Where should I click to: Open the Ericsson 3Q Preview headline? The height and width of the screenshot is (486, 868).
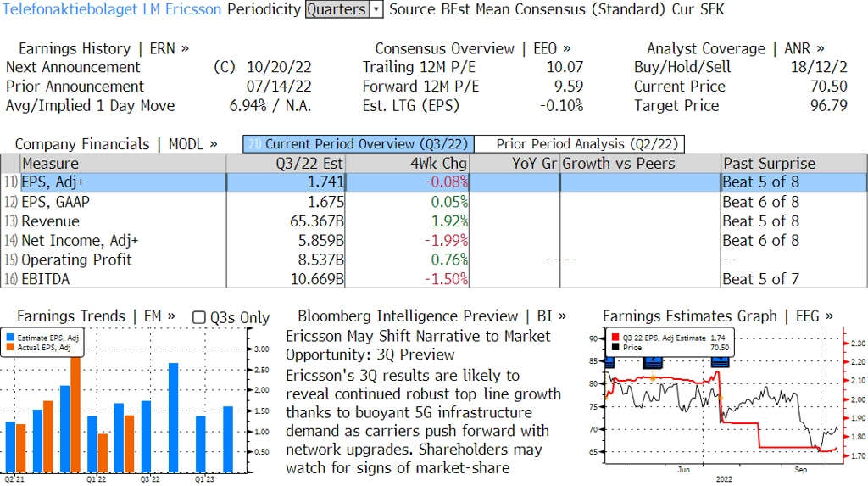(418, 345)
